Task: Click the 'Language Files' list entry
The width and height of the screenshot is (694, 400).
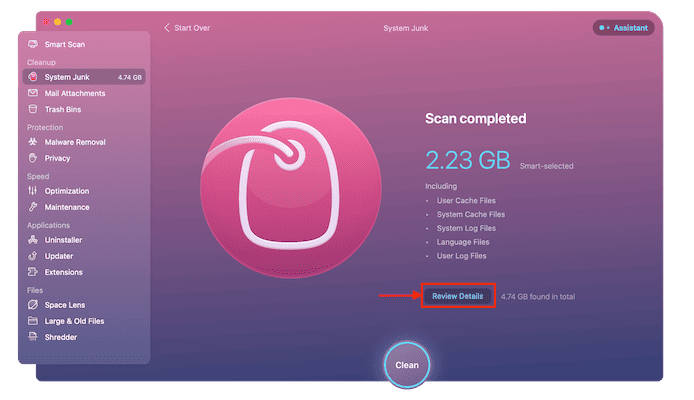Action: tap(463, 242)
